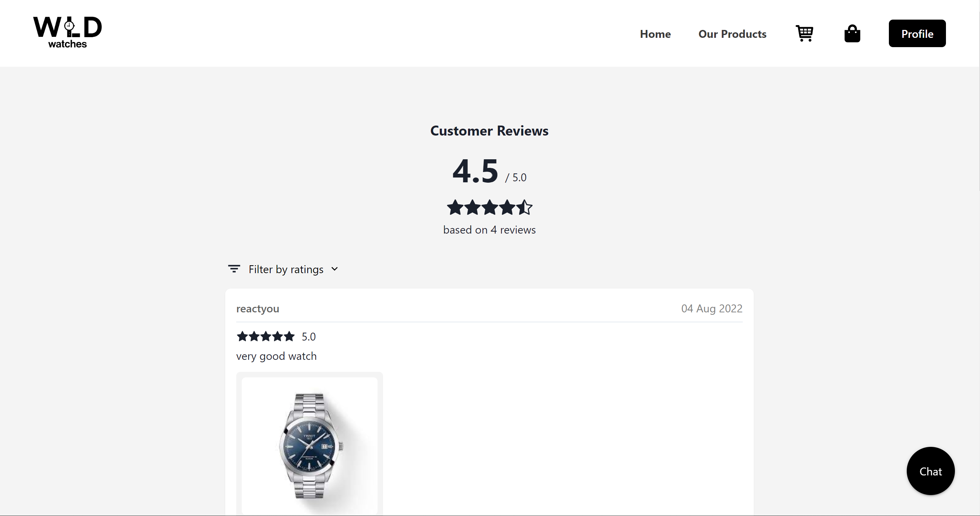Click the Wild Watches logo
Viewport: 980px width, 516px height.
point(68,32)
